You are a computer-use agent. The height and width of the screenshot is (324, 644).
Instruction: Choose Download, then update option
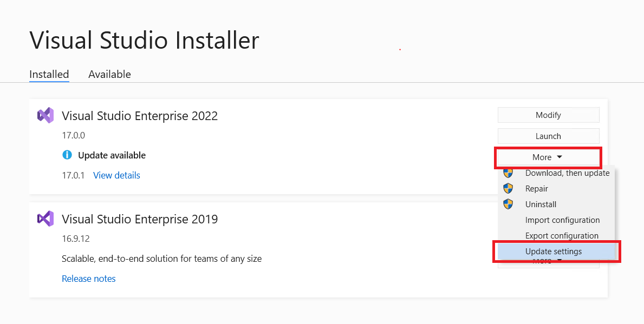coord(567,173)
